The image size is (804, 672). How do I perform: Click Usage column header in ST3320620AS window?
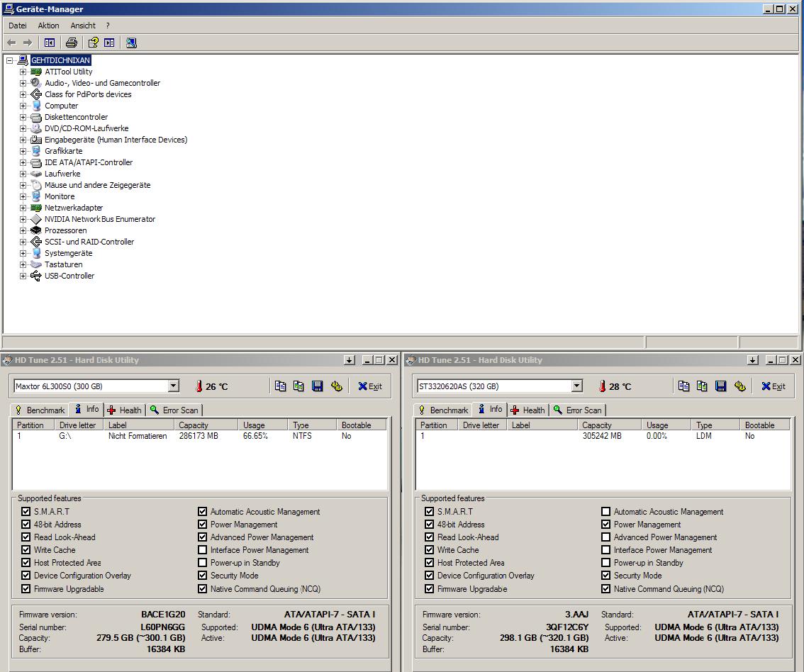[x=666, y=425]
